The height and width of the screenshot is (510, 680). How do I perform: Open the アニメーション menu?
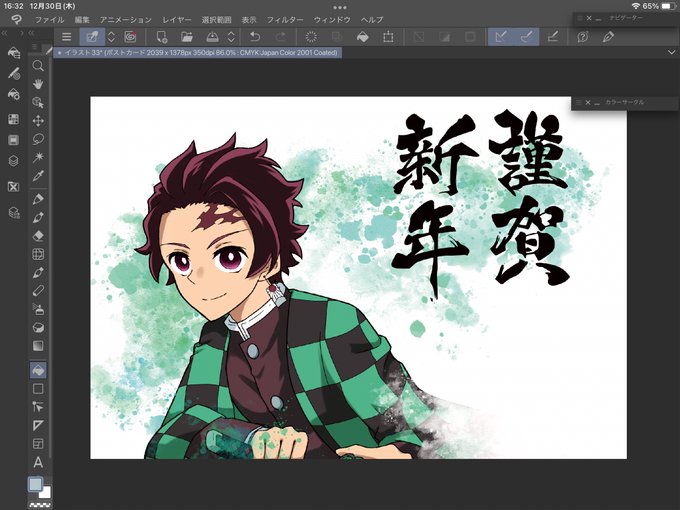tap(126, 20)
